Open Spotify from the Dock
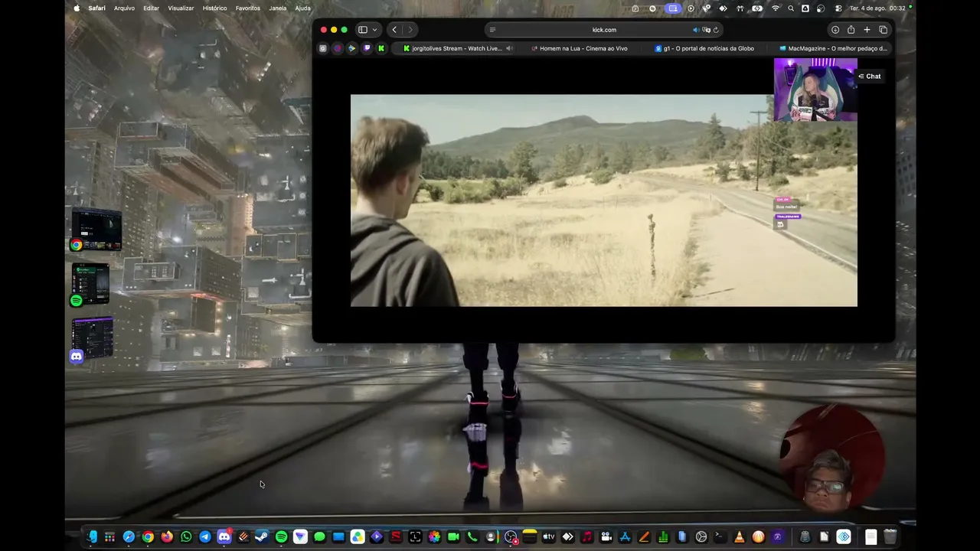This screenshot has height=551, width=980. point(281,537)
